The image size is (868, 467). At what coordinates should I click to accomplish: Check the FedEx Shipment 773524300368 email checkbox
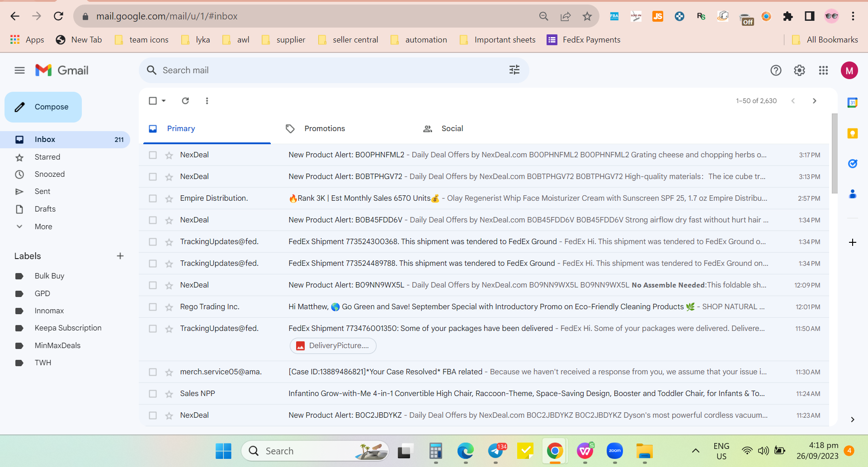[153, 242]
